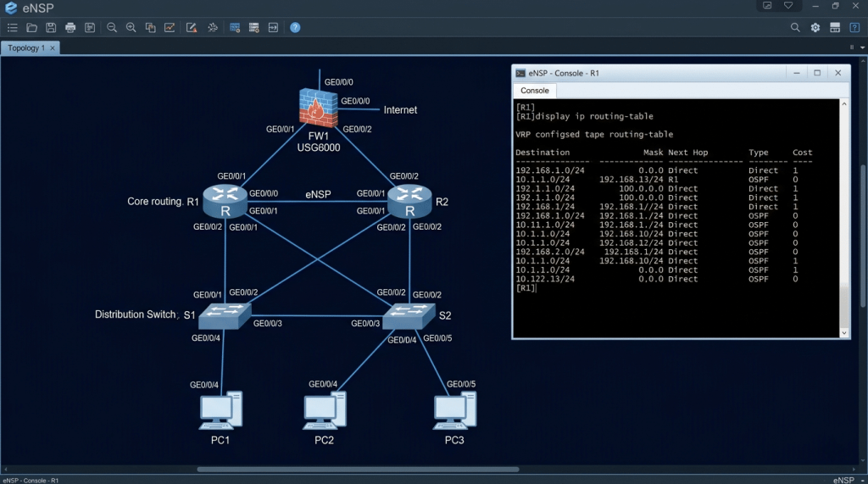Zoom in with the plus magnifier

coord(131,27)
